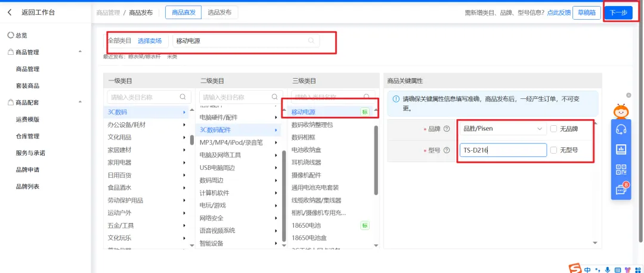Enable the 无品牌 checkbox
The width and height of the screenshot is (644, 273).
pyautogui.click(x=554, y=129)
